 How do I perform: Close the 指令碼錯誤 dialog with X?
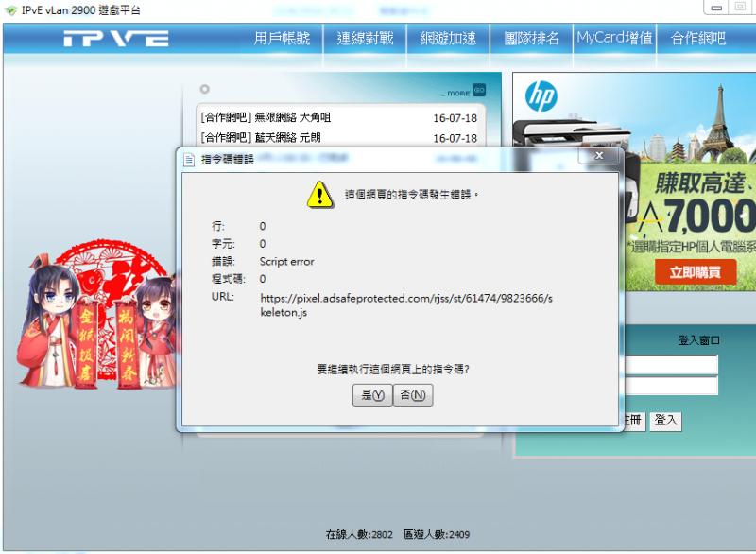(598, 155)
